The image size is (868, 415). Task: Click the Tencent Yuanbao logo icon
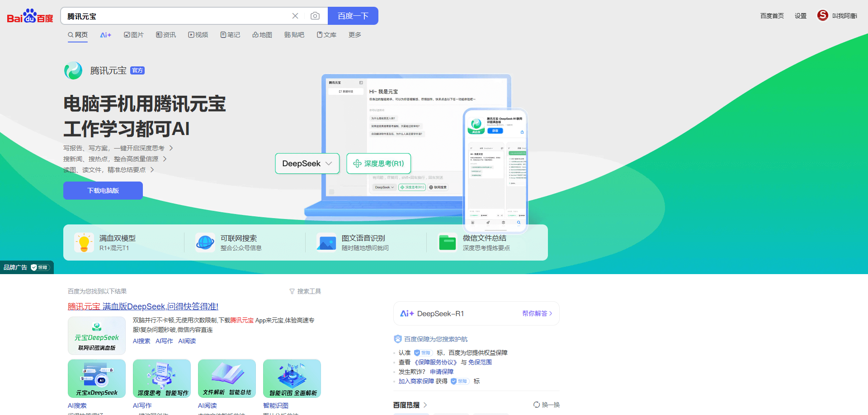73,70
